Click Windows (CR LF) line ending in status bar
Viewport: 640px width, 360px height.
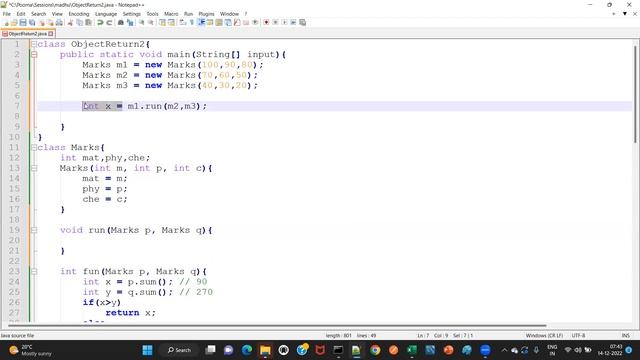[x=544, y=336]
